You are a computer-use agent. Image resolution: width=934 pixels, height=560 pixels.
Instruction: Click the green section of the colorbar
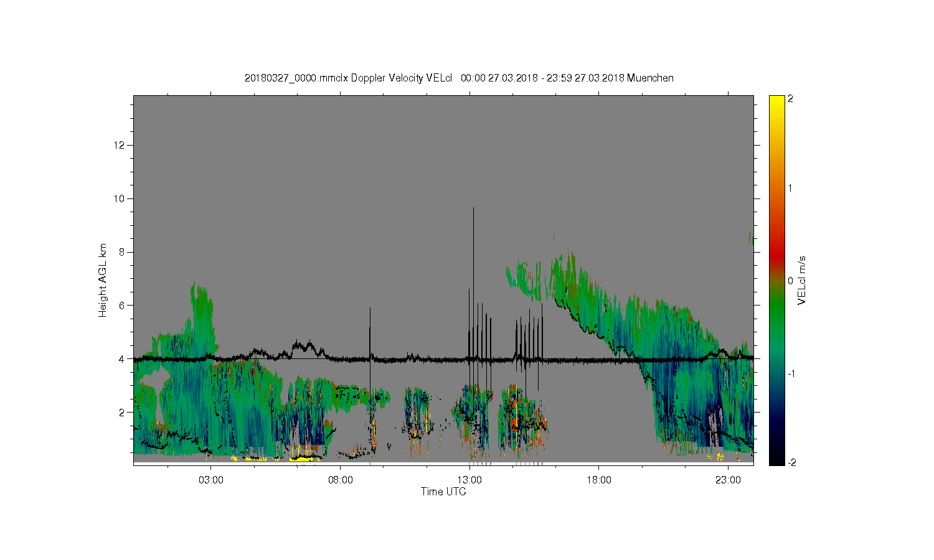pyautogui.click(x=776, y=311)
